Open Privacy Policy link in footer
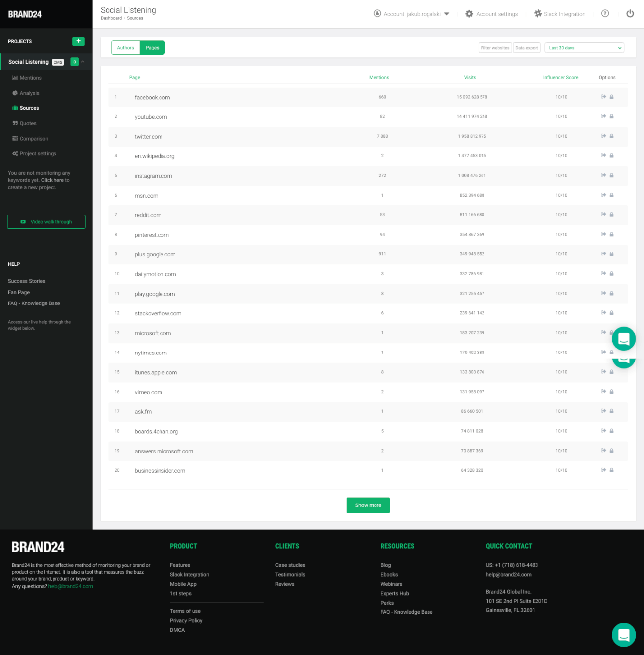This screenshot has width=644, height=655. tap(186, 621)
